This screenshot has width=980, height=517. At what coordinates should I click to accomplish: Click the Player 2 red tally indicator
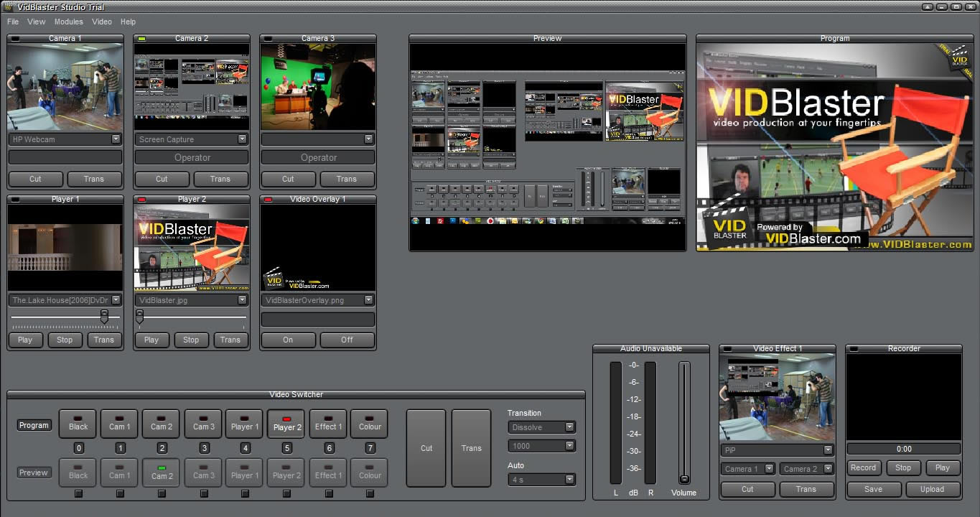(x=142, y=200)
